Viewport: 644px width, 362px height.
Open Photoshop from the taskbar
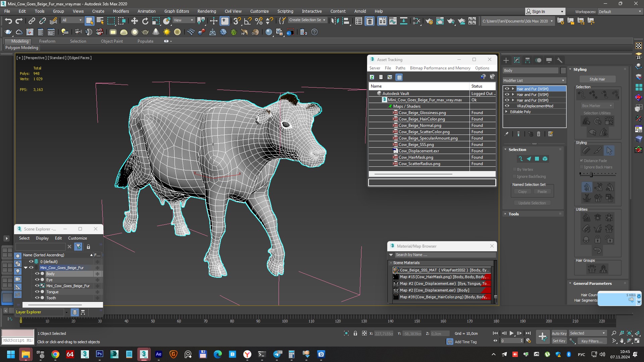[100, 354]
